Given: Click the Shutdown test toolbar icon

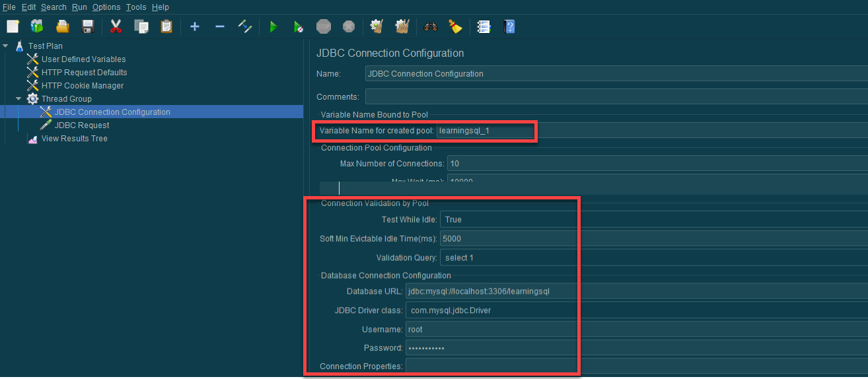Looking at the screenshot, I should tap(349, 26).
